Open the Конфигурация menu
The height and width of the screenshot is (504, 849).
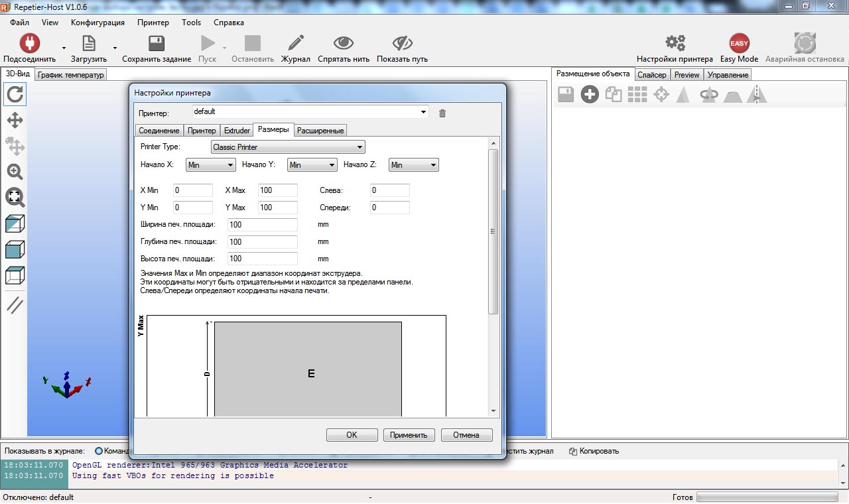[x=98, y=23]
